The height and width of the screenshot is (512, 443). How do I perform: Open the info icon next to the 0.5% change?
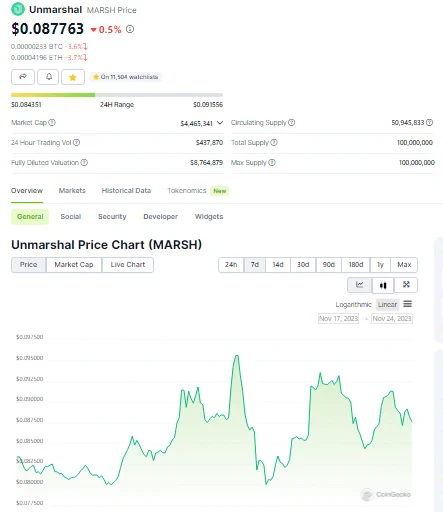pyautogui.click(x=130, y=29)
